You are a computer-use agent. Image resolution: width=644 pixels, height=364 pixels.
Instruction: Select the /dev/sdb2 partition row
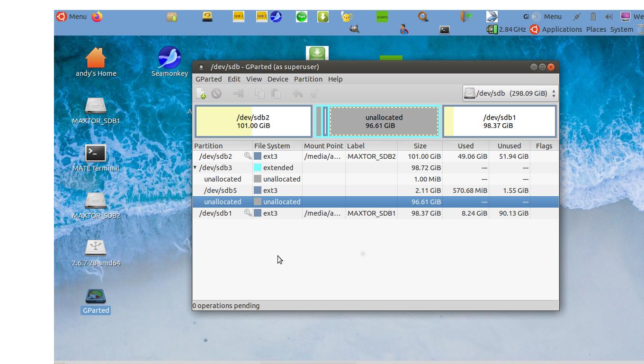(x=284, y=156)
